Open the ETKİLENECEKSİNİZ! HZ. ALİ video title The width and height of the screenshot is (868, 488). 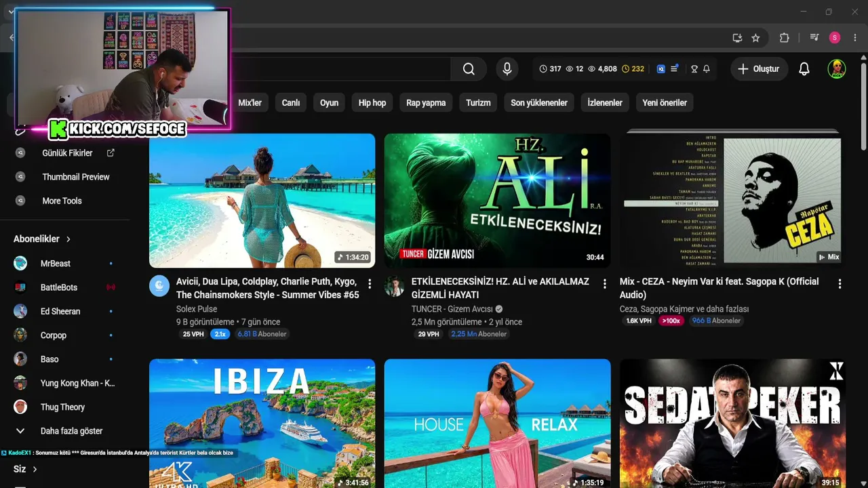(x=500, y=288)
